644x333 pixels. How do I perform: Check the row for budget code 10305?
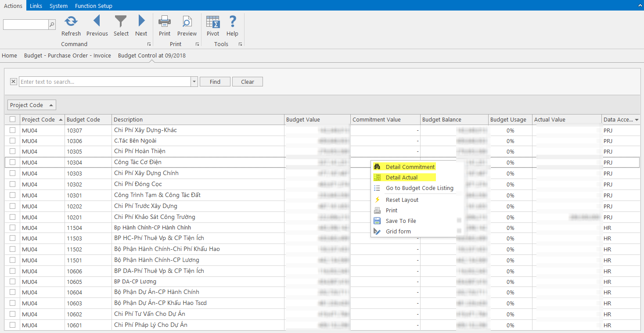[12, 151]
